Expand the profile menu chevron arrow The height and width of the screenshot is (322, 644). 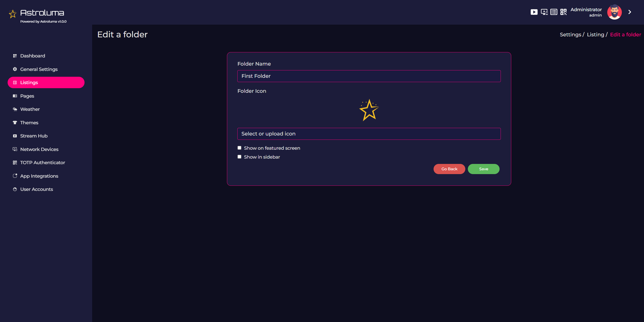[x=630, y=12]
